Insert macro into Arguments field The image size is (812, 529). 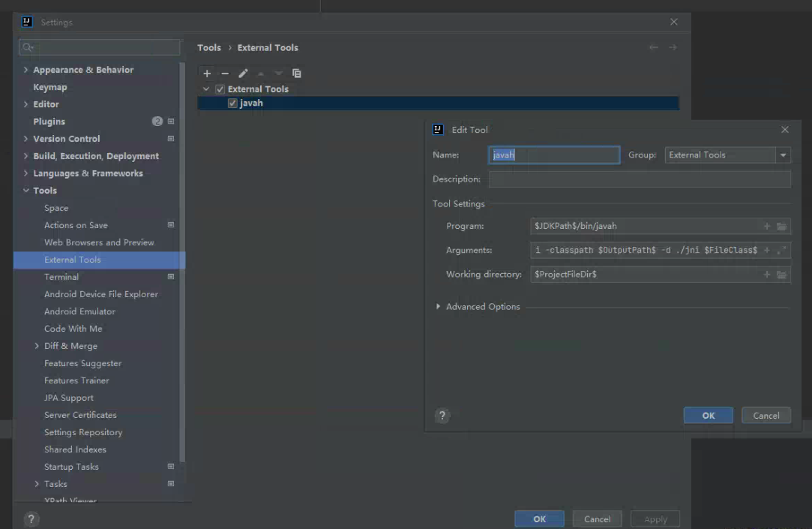tap(767, 251)
